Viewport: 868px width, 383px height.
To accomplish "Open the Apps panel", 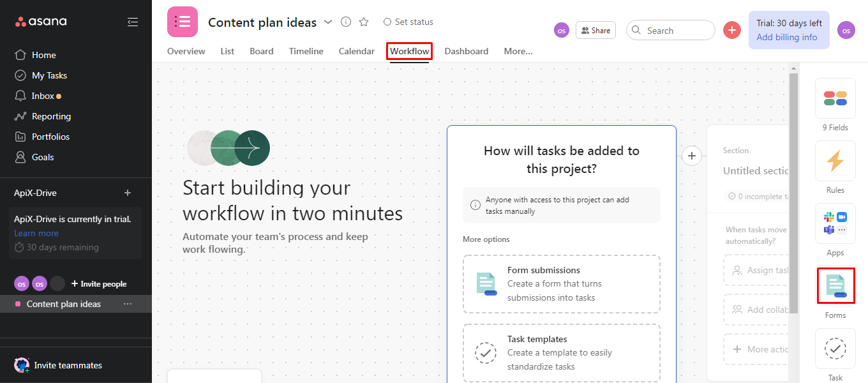I will [835, 223].
